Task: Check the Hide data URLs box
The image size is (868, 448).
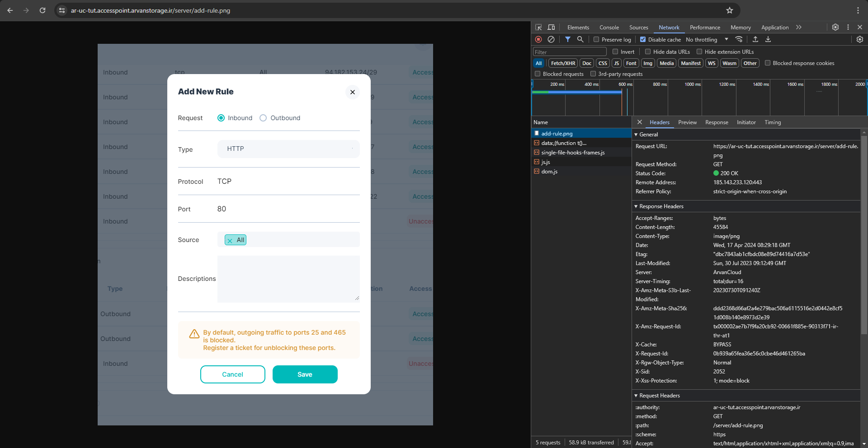Action: tap(648, 51)
